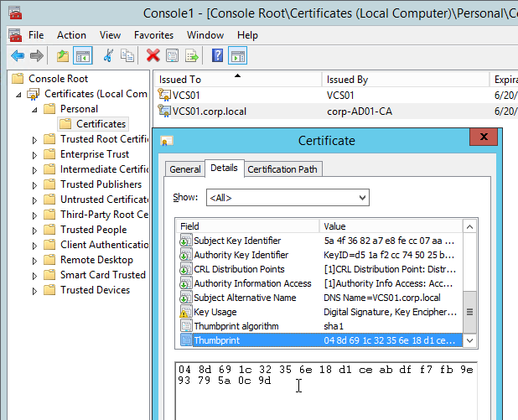Click the Forward arrow toolbar icon
The width and height of the screenshot is (518, 420).
[x=36, y=55]
